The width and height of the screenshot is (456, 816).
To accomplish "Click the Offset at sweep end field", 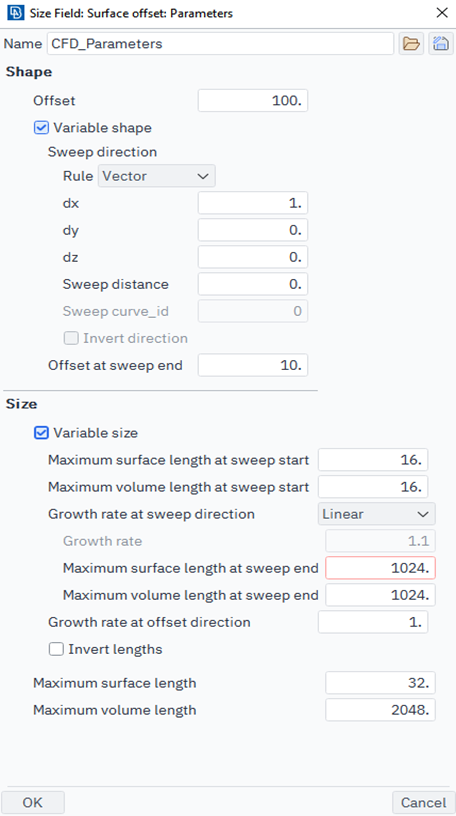I will (253, 365).
